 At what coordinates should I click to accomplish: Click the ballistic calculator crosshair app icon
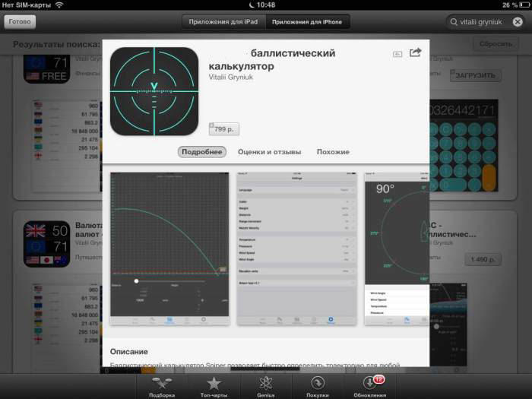click(x=154, y=91)
